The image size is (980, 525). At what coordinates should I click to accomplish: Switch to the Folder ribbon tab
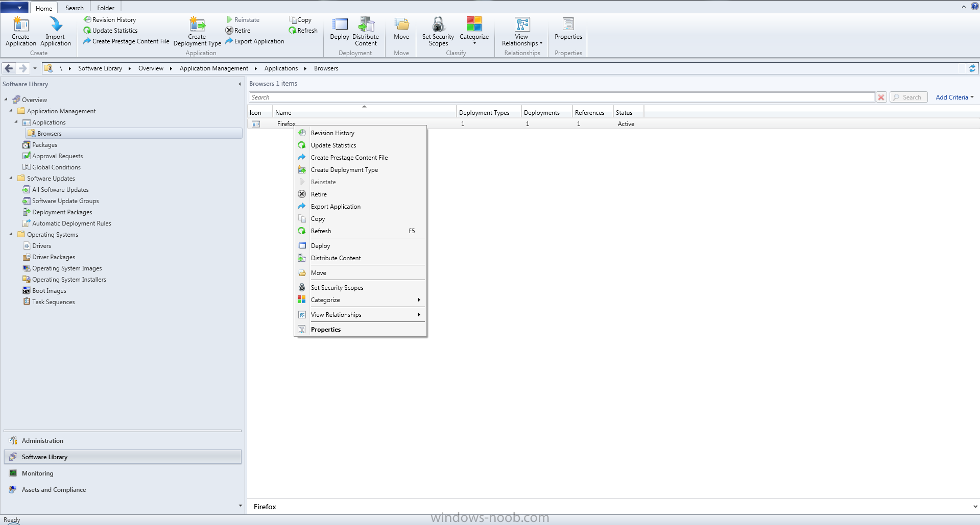pyautogui.click(x=106, y=8)
